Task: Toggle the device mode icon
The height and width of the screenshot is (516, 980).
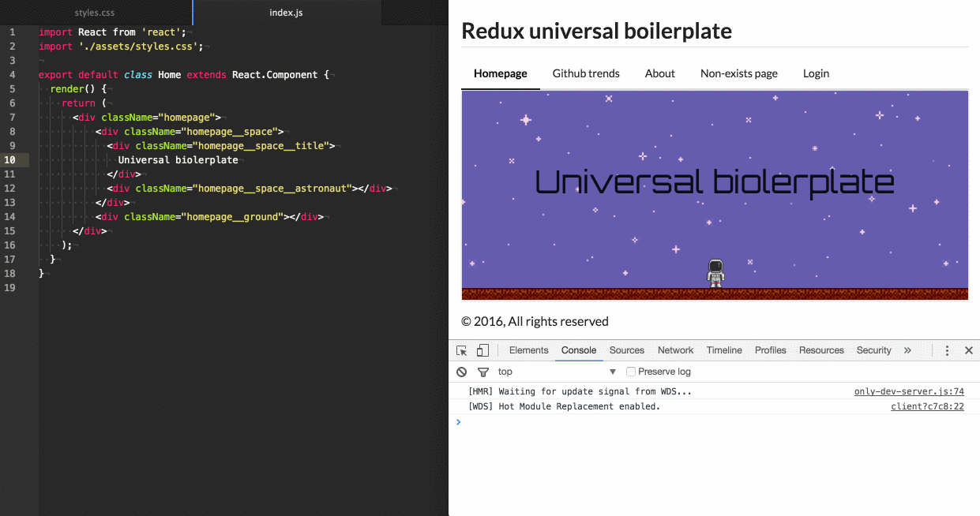Action: point(482,350)
